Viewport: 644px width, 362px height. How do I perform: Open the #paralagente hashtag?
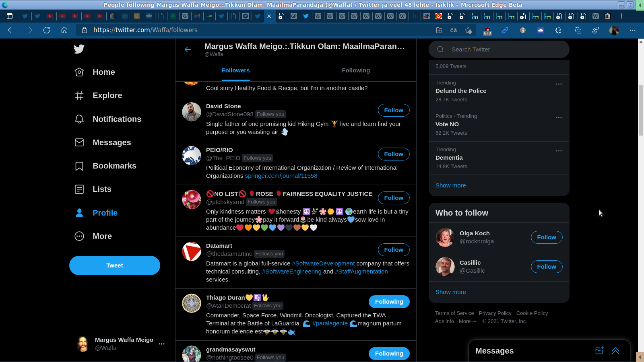[x=330, y=323]
